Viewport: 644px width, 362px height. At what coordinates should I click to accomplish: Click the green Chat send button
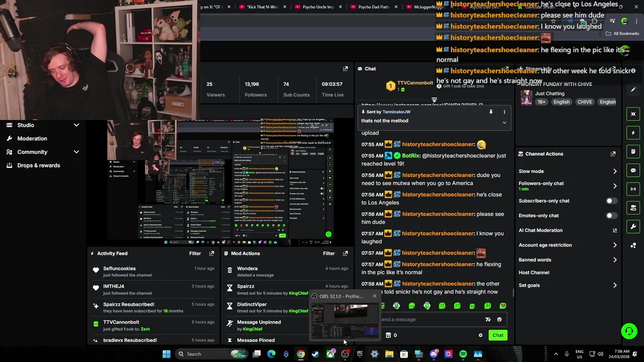pyautogui.click(x=498, y=335)
